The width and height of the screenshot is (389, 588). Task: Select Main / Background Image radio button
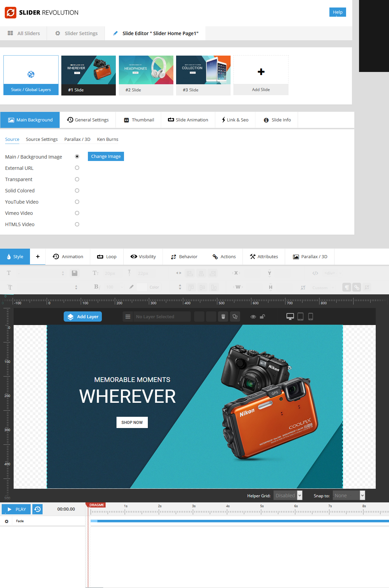77,157
